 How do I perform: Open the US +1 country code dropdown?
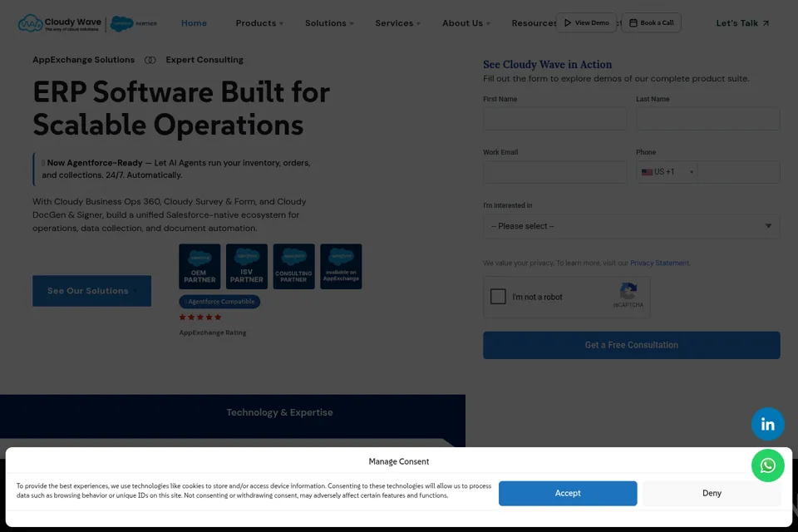coord(667,172)
